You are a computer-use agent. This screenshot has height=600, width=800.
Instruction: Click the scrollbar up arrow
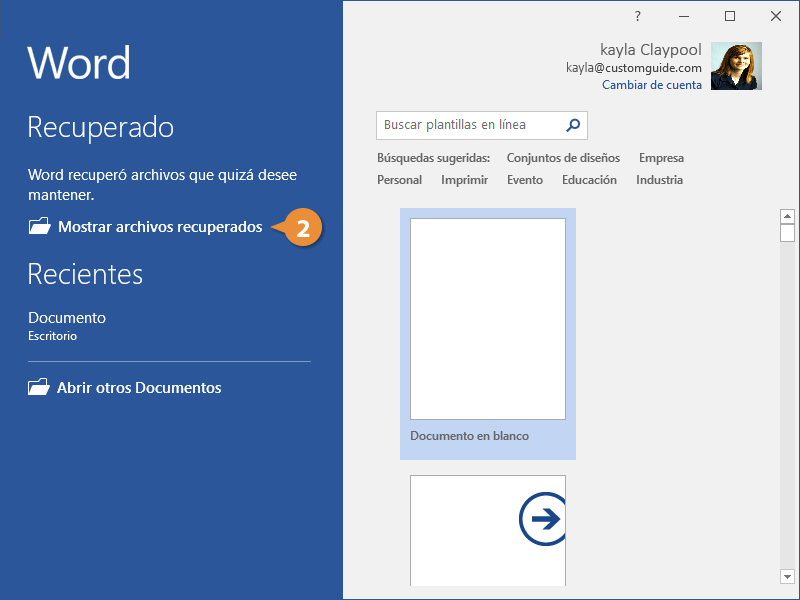787,216
